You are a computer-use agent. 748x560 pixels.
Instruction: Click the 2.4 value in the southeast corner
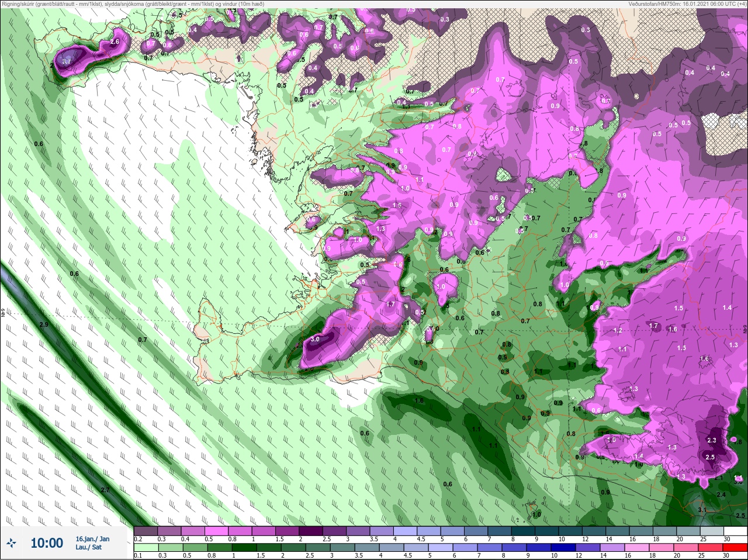[721, 495]
